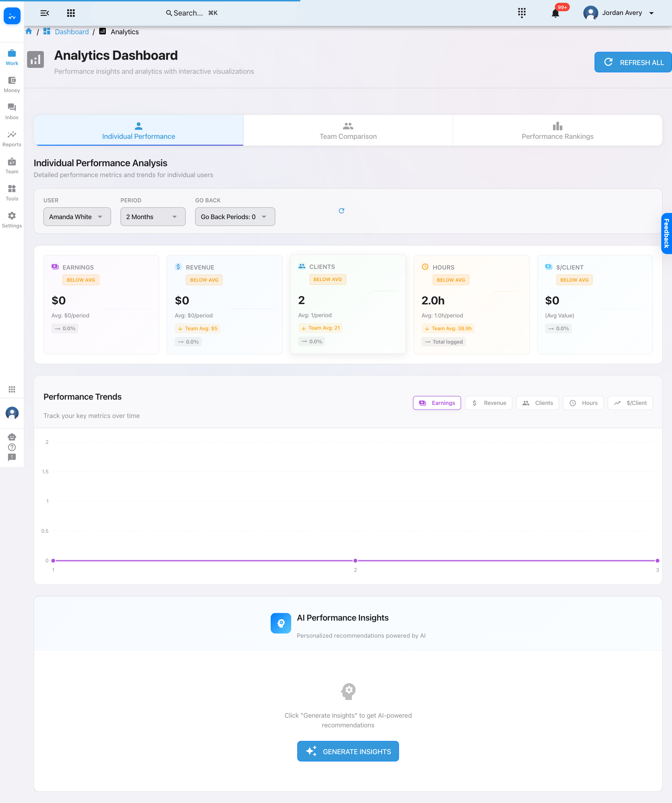Viewport: 672px width, 803px height.
Task: Select the Individual Performance tab
Action: click(x=138, y=130)
